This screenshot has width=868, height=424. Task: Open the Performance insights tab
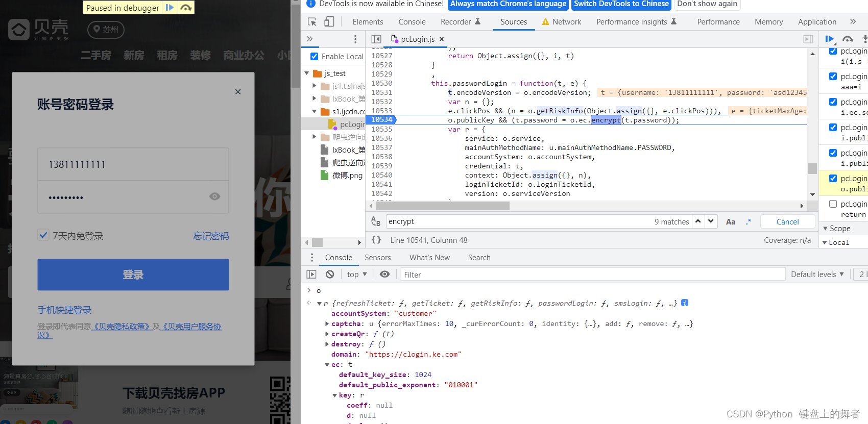tap(636, 22)
